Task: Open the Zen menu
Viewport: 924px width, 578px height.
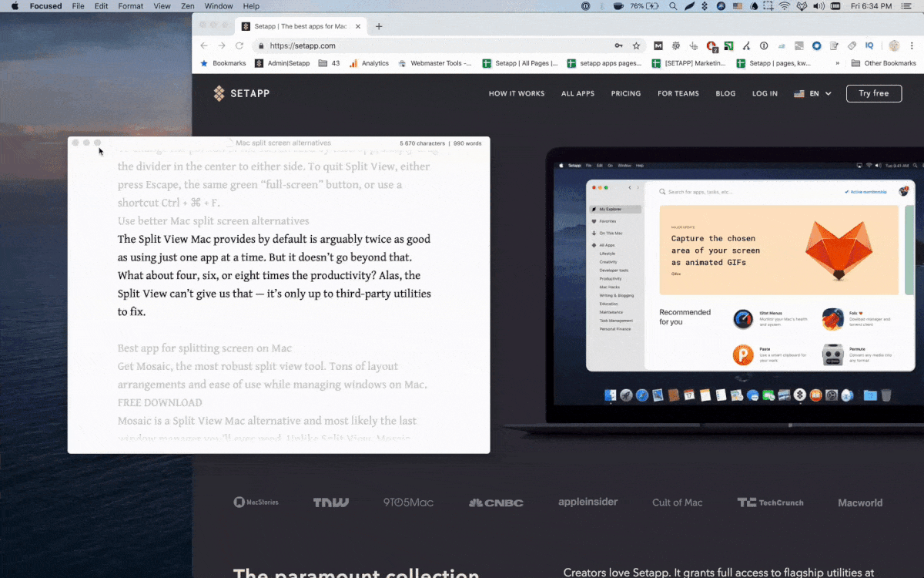Action: 188,6
